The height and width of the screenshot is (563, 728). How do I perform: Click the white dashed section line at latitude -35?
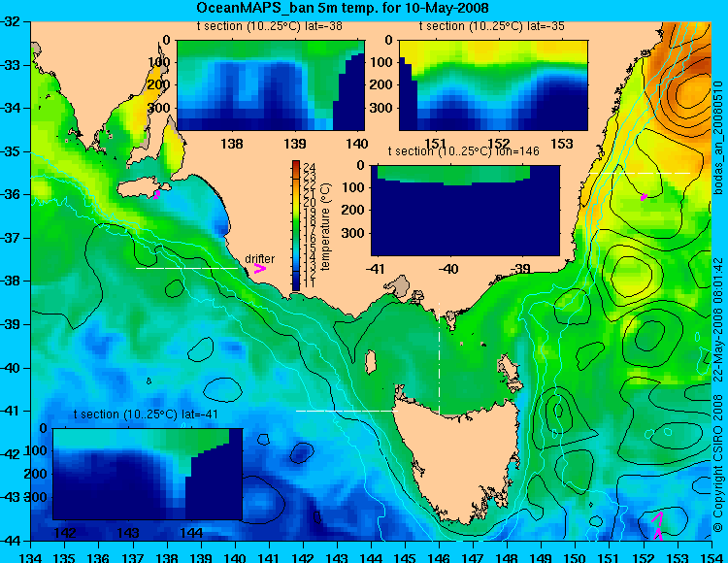pos(640,173)
